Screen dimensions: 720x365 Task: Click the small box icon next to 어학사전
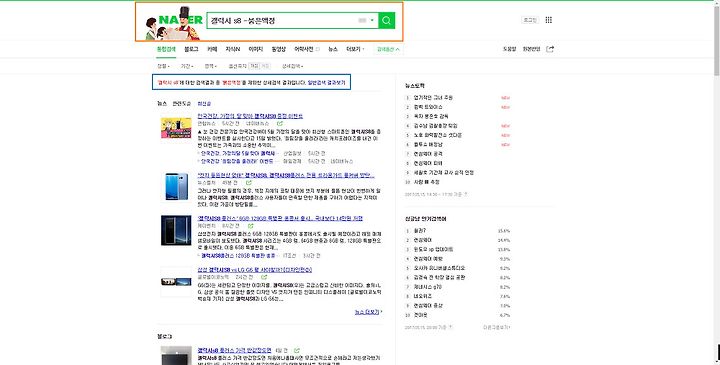tap(318, 49)
